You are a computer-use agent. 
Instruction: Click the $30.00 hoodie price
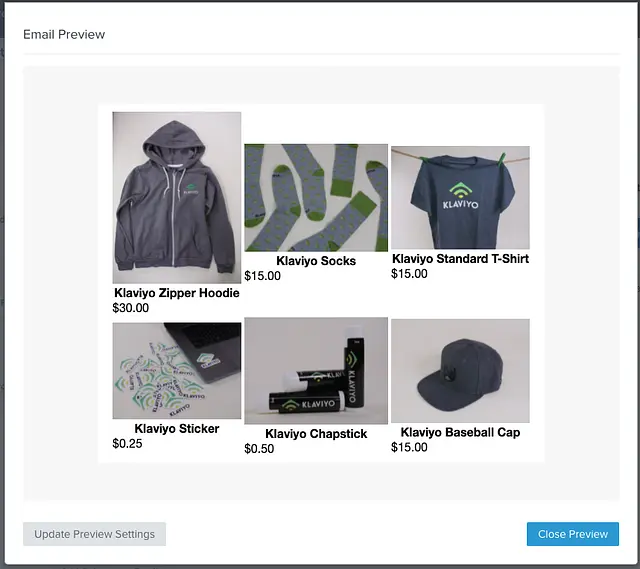[131, 308]
